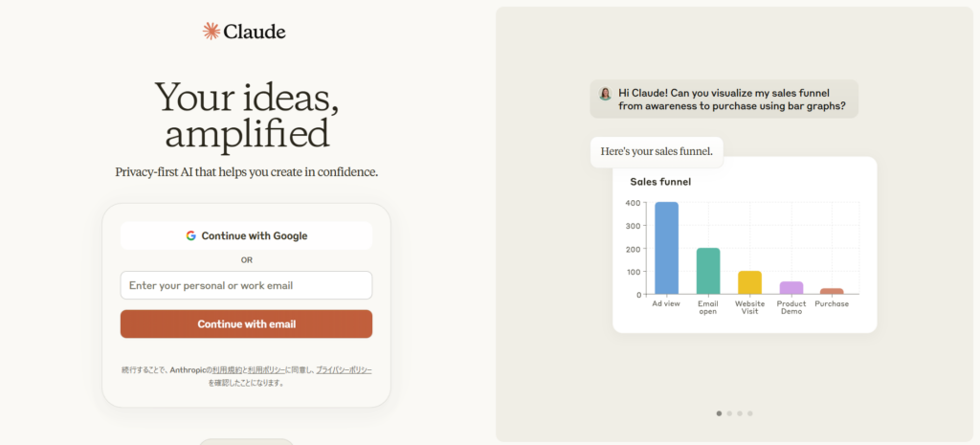Click the "Here's your sales funnel." reply bubble
Screen dimensions: 980x445
[656, 151]
